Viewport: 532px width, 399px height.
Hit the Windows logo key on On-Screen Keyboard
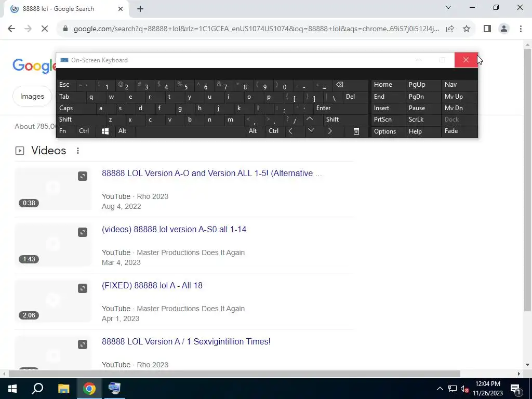[105, 131]
